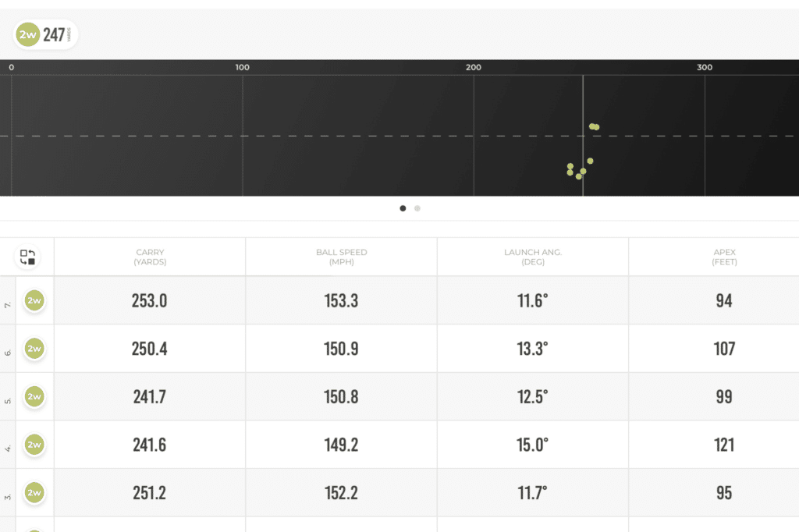The height and width of the screenshot is (532, 799).
Task: Select the 152.2 ball speed in shot 3
Action: pyautogui.click(x=341, y=493)
